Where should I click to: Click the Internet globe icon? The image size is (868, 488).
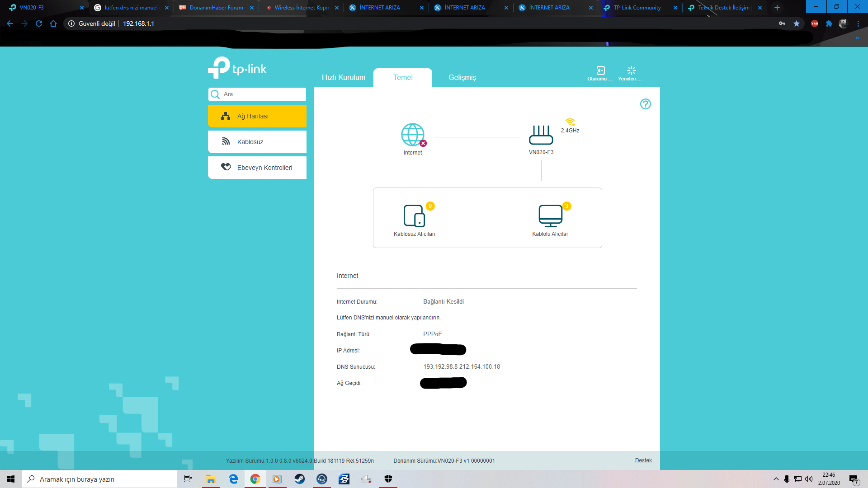tap(413, 135)
